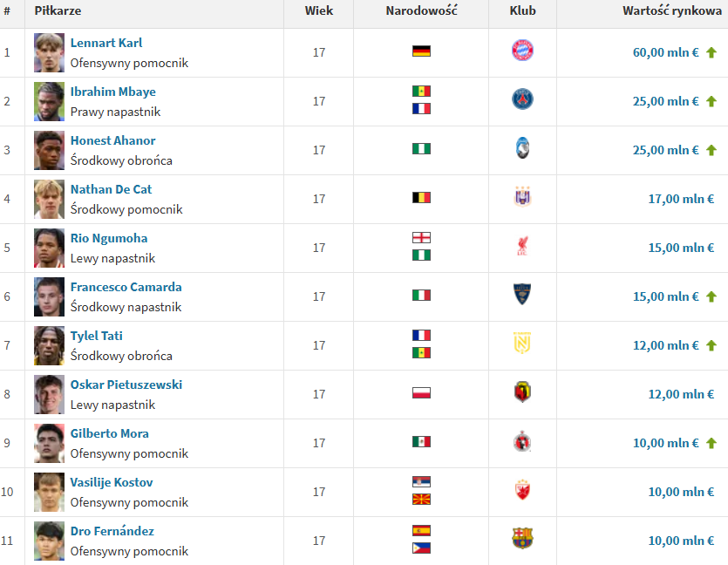Open the FC Barcelona club crest
This screenshot has width=728, height=565.
coord(522,539)
